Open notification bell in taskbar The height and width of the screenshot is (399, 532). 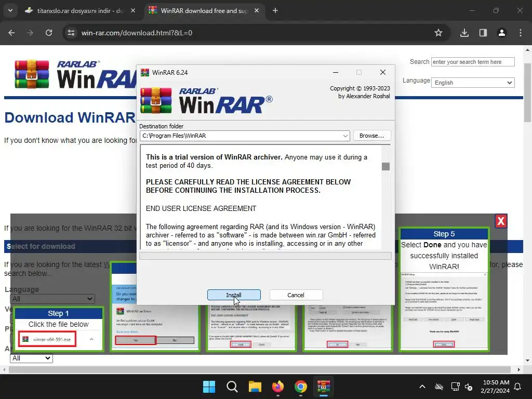(x=518, y=387)
